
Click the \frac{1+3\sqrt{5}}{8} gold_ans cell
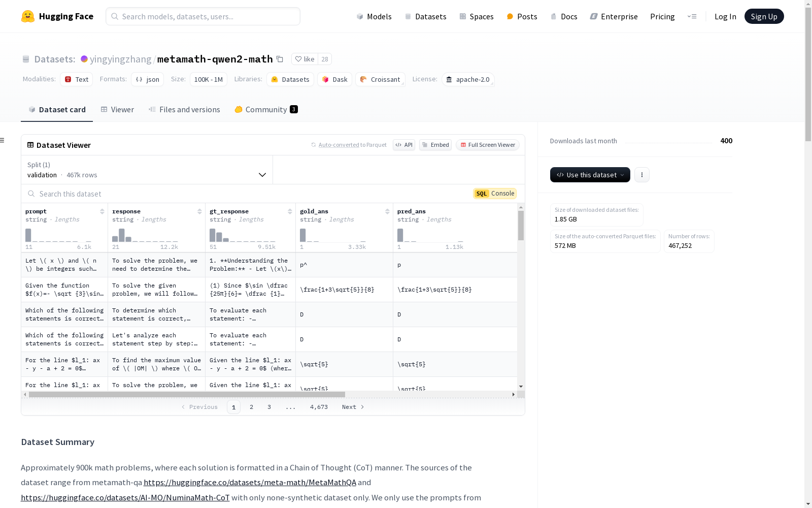pos(344,290)
